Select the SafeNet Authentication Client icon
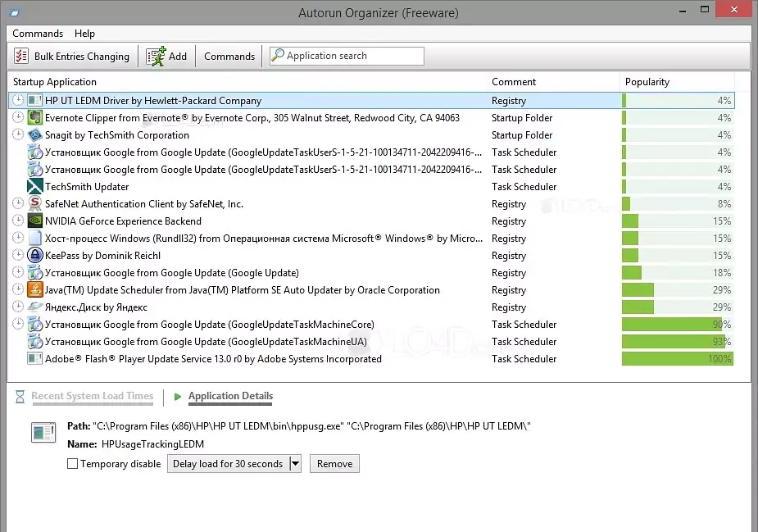Viewport: 758px width, 532px height. 34,203
